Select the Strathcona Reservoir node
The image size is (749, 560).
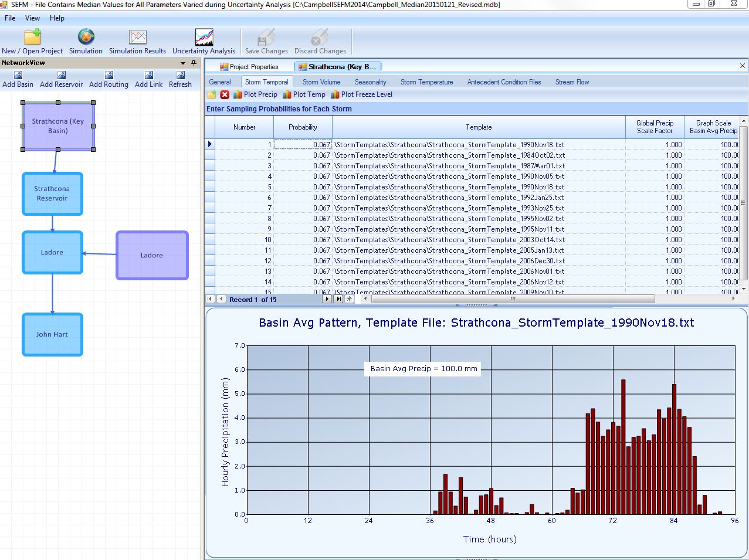coord(52,194)
